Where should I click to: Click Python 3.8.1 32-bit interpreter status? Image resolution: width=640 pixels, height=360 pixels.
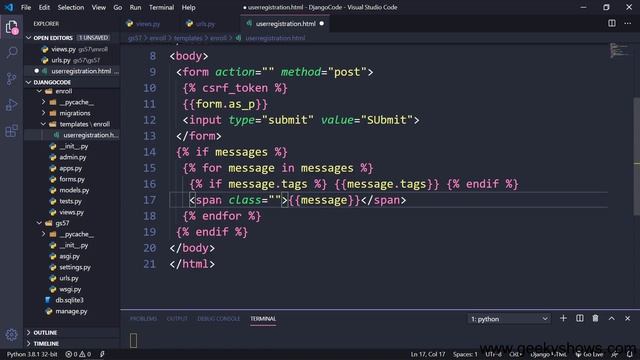point(32,354)
